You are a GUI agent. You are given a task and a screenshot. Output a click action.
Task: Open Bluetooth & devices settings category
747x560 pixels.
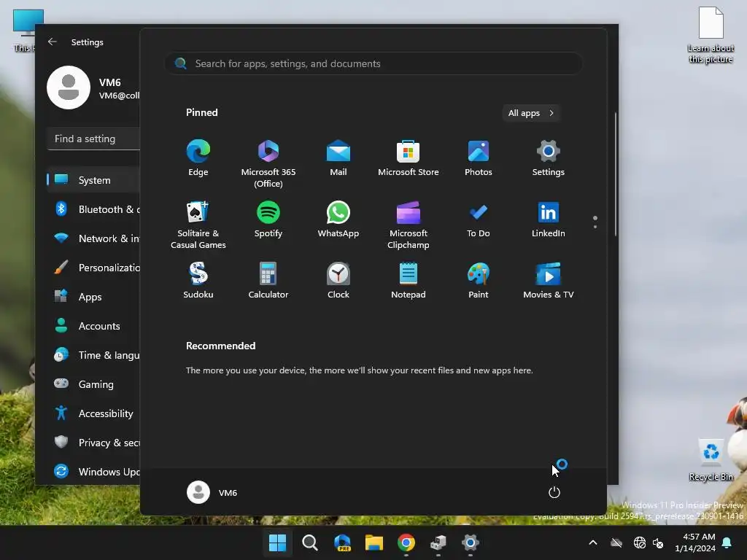93,209
